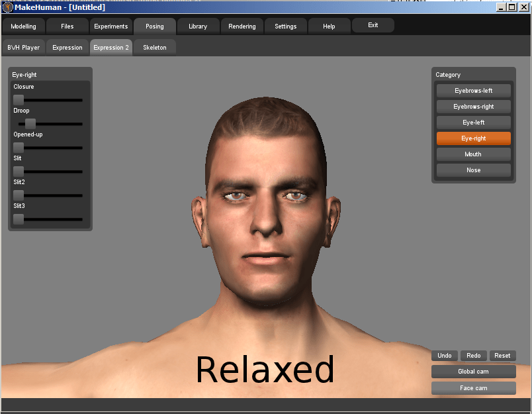Click the Reset button

(502, 355)
